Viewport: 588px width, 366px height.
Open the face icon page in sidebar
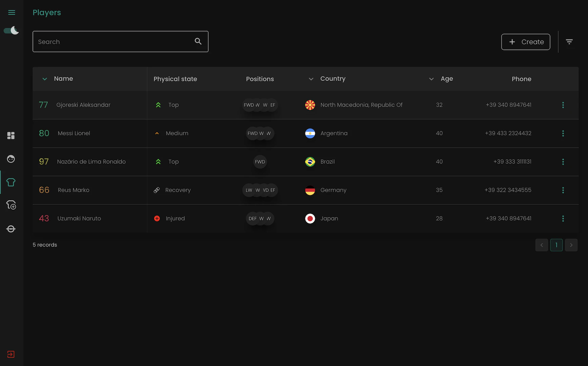11,159
